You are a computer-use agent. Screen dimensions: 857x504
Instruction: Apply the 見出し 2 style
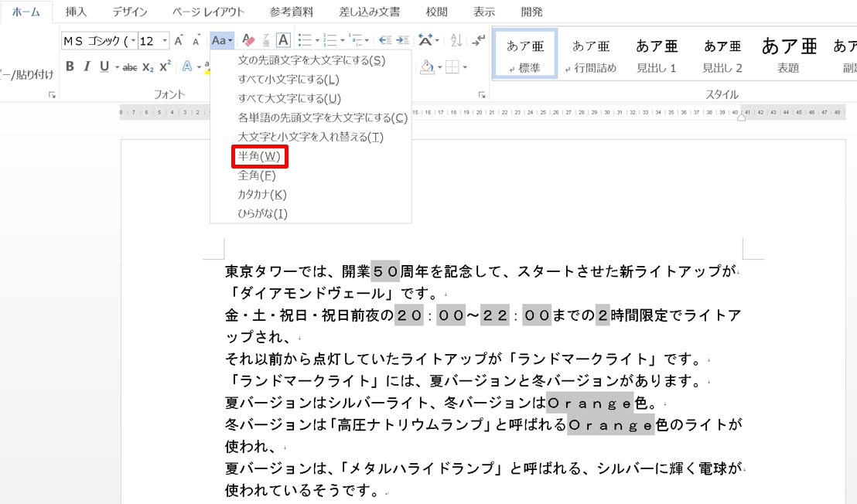click(722, 55)
